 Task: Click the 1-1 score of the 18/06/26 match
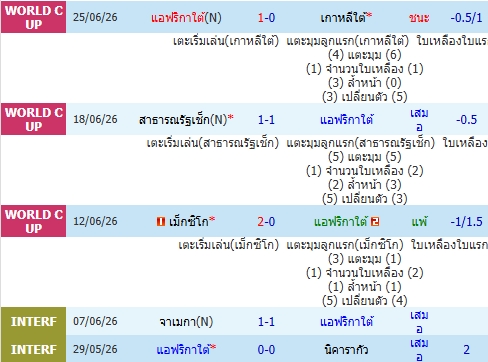point(266,119)
